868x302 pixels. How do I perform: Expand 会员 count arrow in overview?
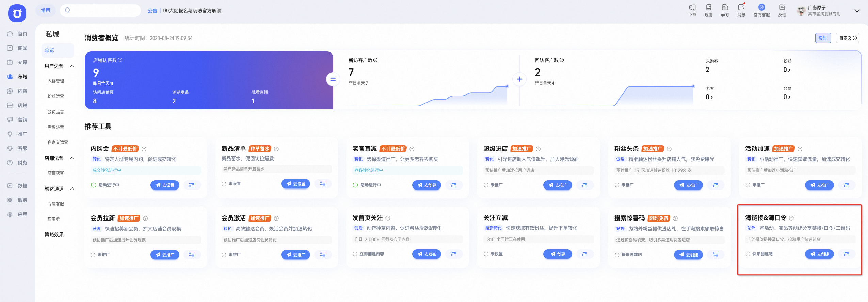click(789, 97)
